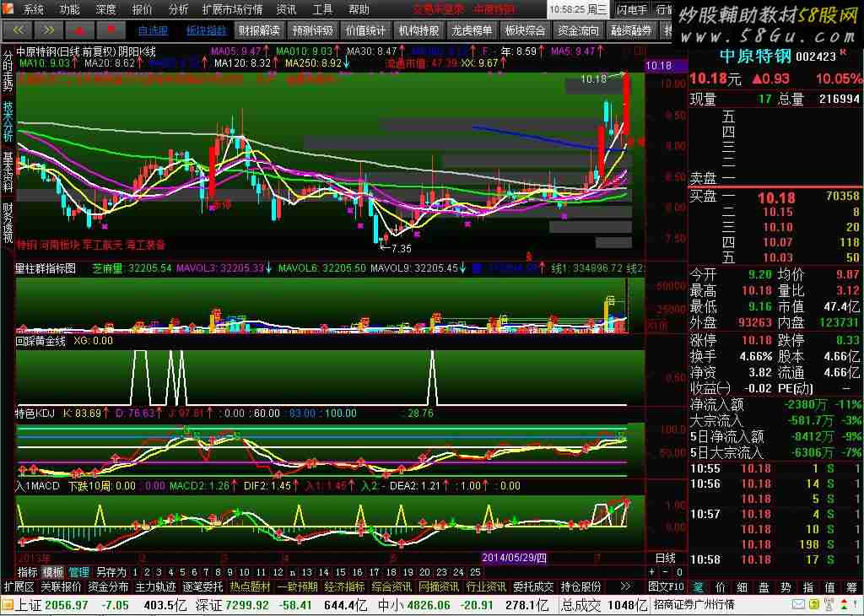Open the 功能 menu

pos(69,9)
